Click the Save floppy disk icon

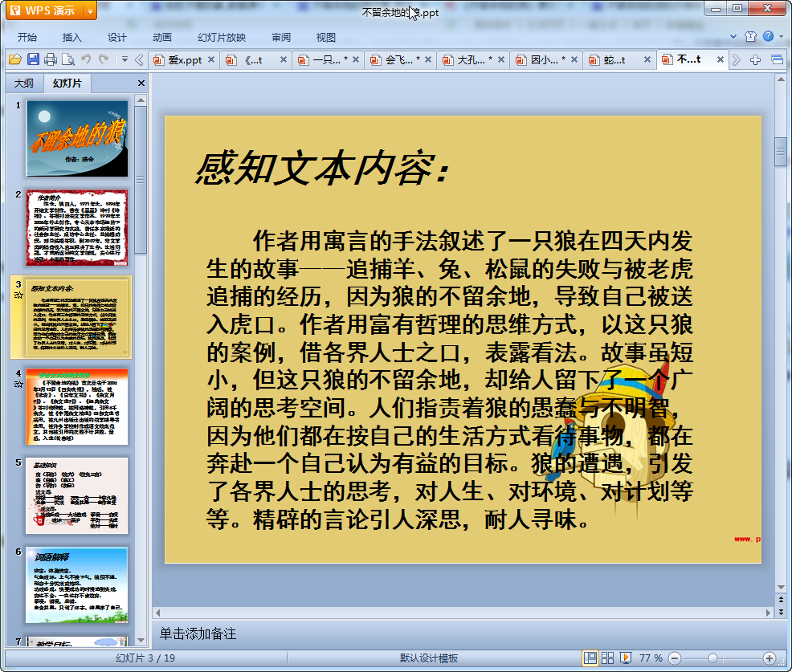click(33, 59)
